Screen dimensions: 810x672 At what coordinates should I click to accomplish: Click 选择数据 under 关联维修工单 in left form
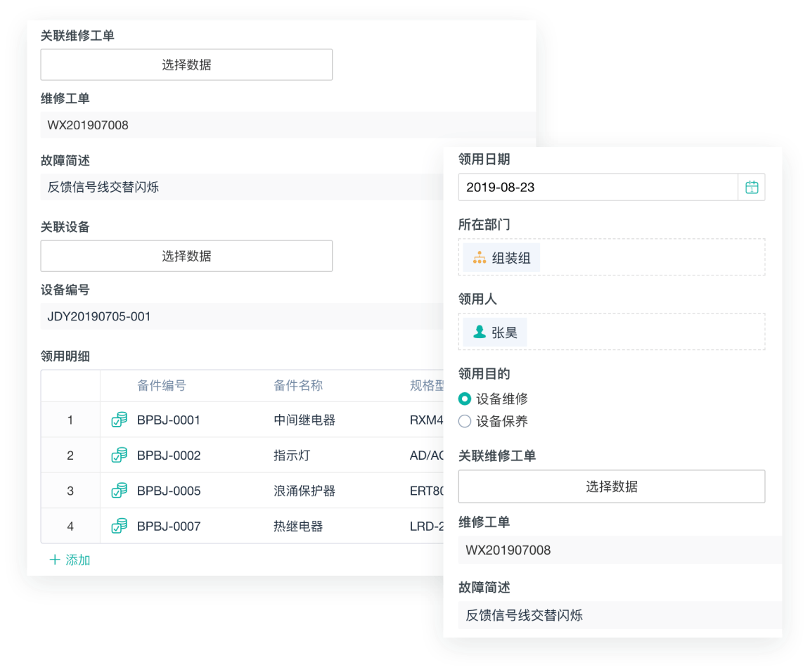(186, 65)
